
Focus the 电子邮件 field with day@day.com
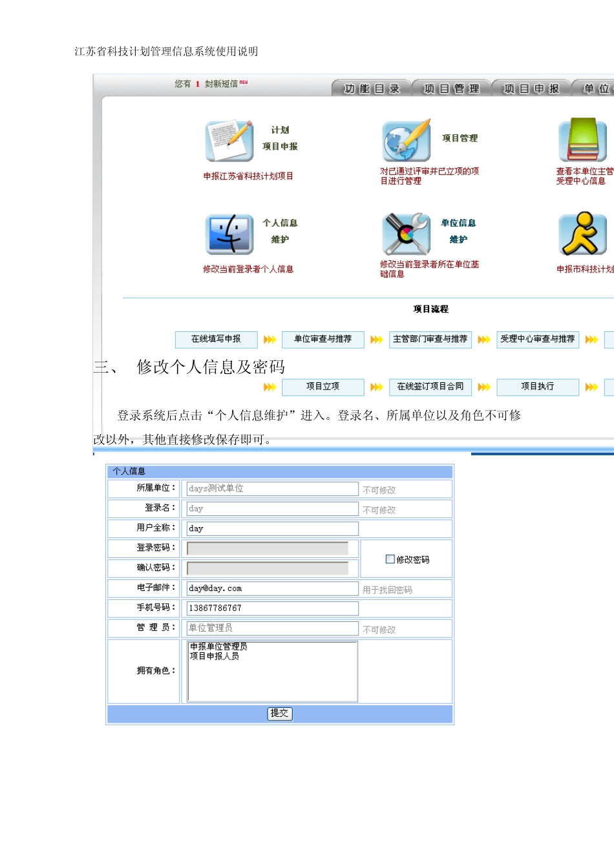(x=272, y=588)
